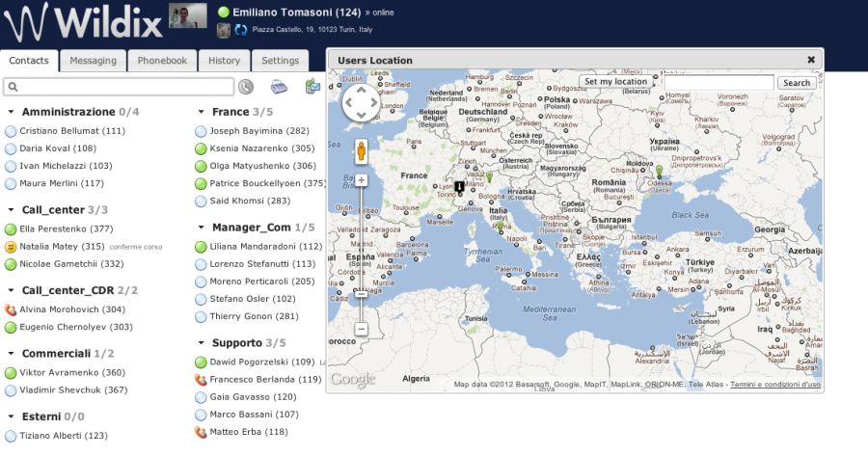Open the Messaging tab
Image resolution: width=868 pixels, height=456 pixels.
[x=93, y=61]
